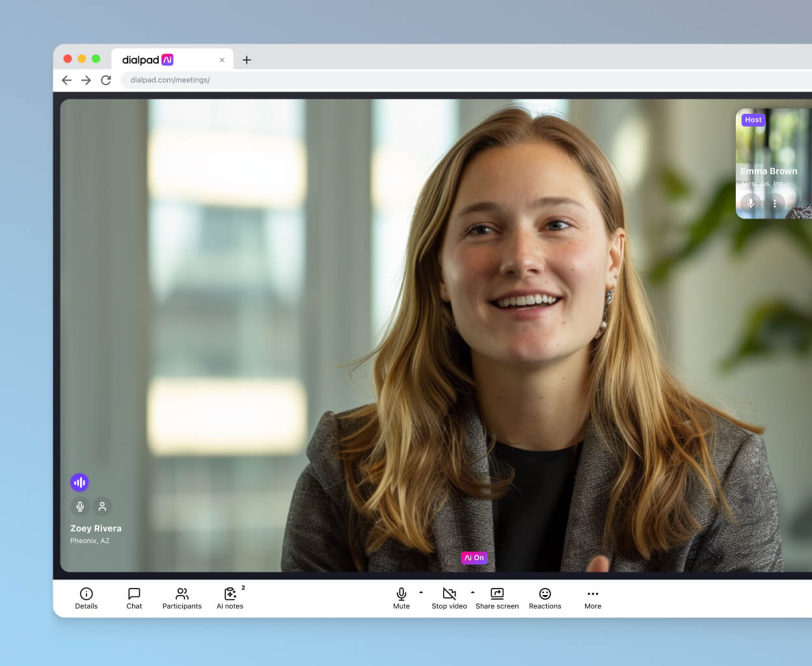Image resolution: width=812 pixels, height=666 pixels.
Task: Open the Ai notes panel
Action: tap(230, 598)
